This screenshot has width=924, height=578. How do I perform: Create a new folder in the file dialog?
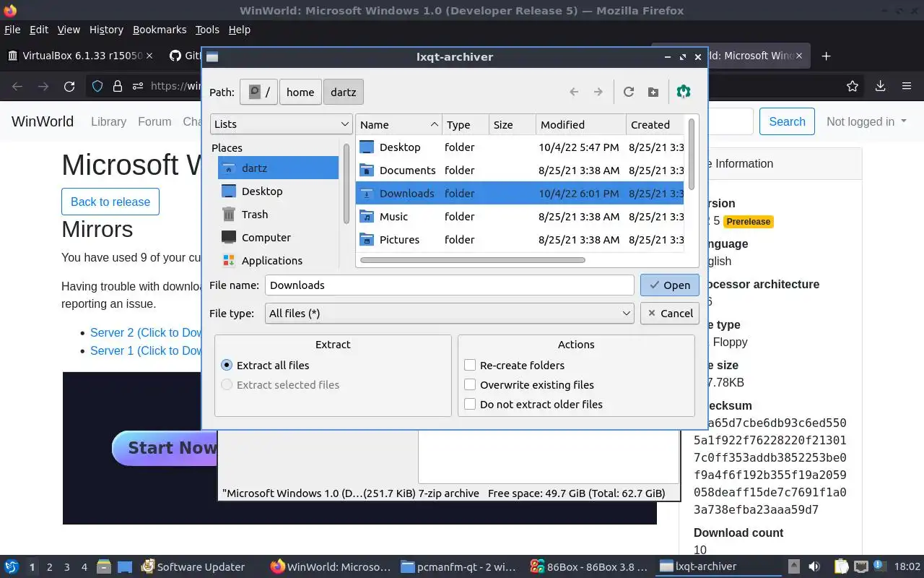(x=653, y=92)
